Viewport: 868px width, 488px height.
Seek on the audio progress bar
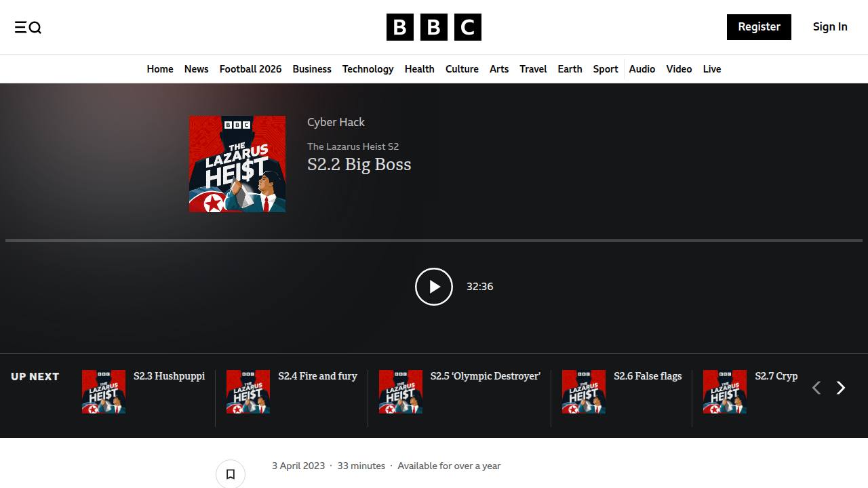(434, 241)
